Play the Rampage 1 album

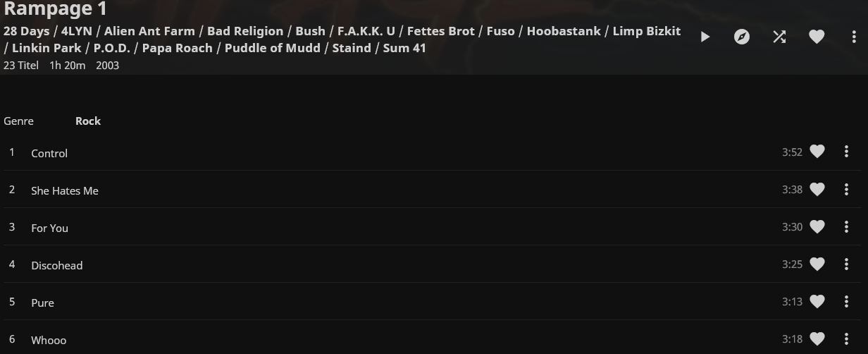705,37
